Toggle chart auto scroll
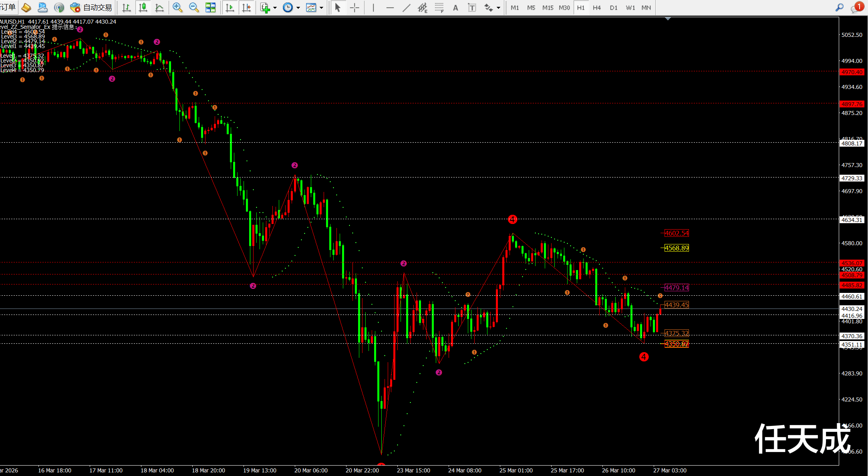 coord(230,8)
